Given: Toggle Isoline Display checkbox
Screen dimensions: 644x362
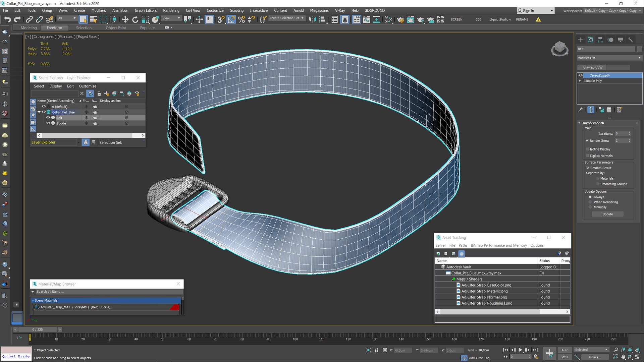Looking at the screenshot, I should pos(588,149).
